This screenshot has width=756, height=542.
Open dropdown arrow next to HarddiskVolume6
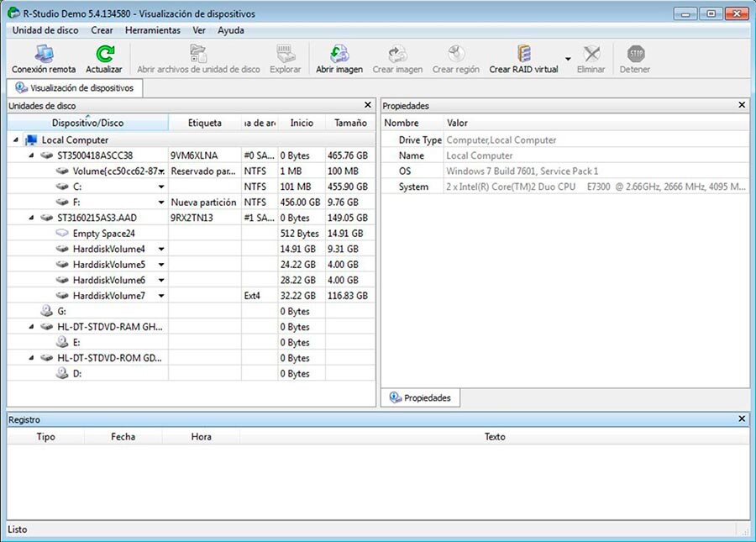(x=161, y=280)
